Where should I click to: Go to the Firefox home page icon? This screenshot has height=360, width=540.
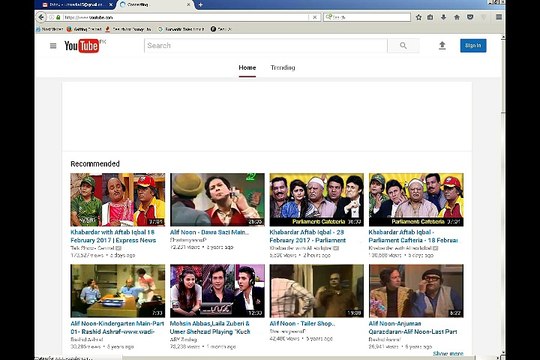click(x=457, y=17)
